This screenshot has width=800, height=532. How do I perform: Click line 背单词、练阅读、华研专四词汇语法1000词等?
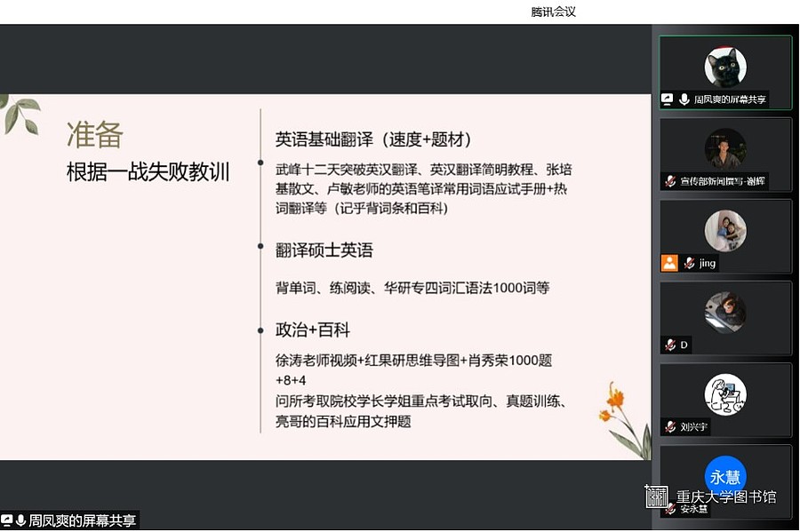click(x=412, y=288)
